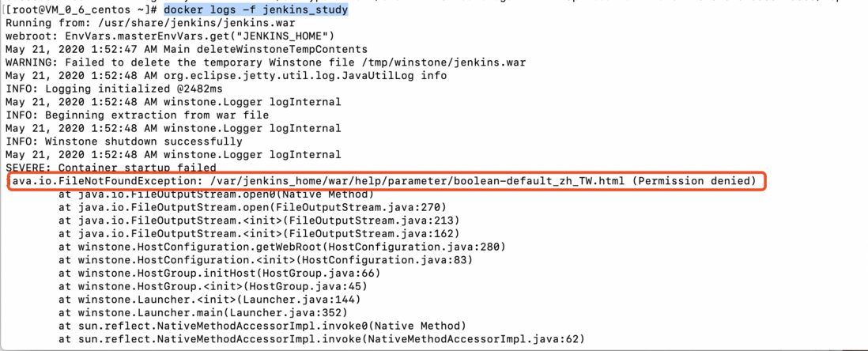
Task: Click the 'NativeMethodAccessorImpl.invoke0(Native Method)' line
Action: 262,326
